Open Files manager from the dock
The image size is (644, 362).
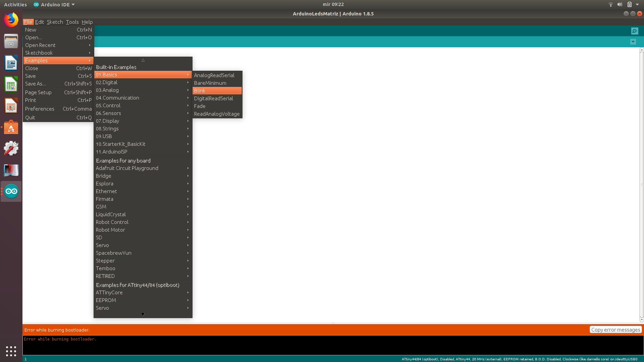pyautogui.click(x=11, y=41)
